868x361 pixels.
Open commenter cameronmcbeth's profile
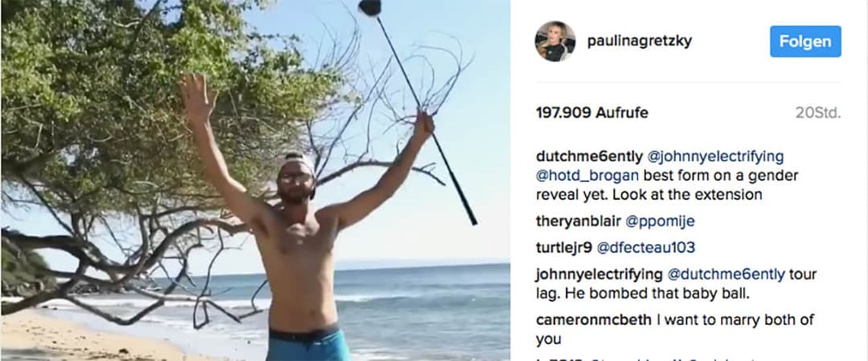point(593,320)
